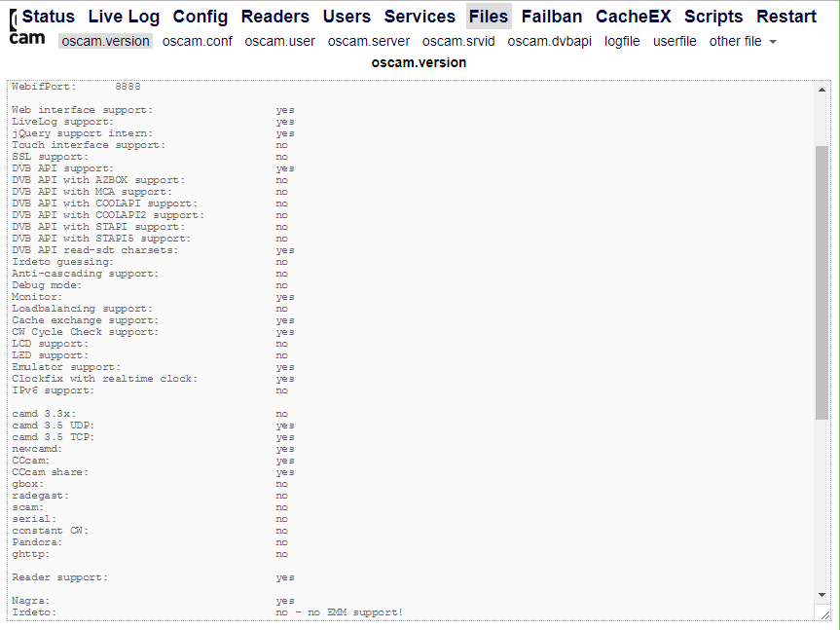Open the Failban page
This screenshot has width=840, height=630.
[552, 17]
